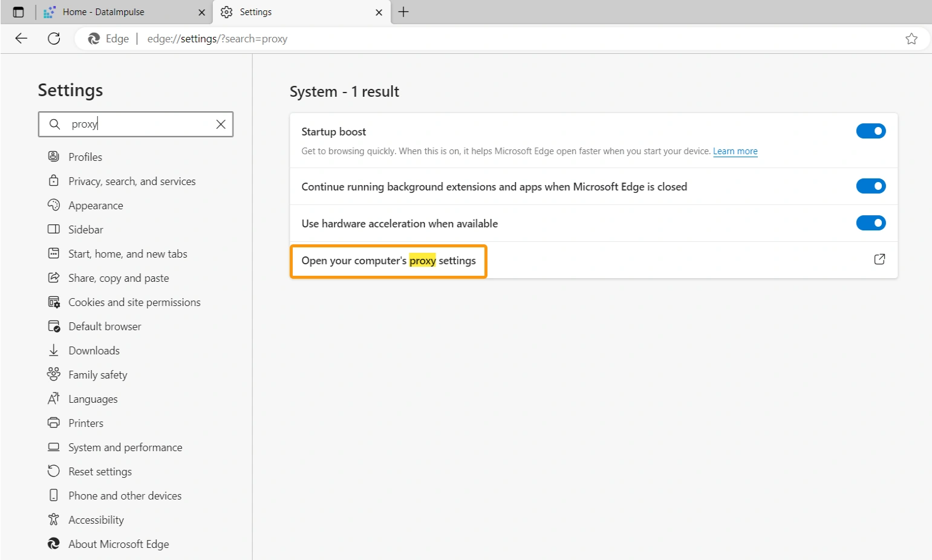Close the Settings tab
Screen dimensions: 932x560
(x=379, y=12)
